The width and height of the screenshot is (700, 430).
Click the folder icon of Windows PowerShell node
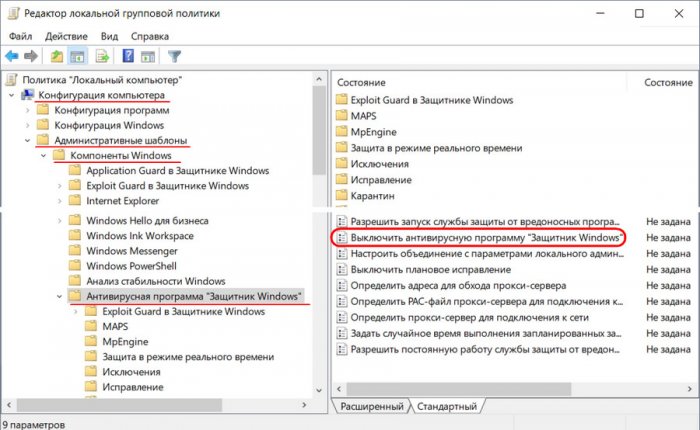click(75, 266)
